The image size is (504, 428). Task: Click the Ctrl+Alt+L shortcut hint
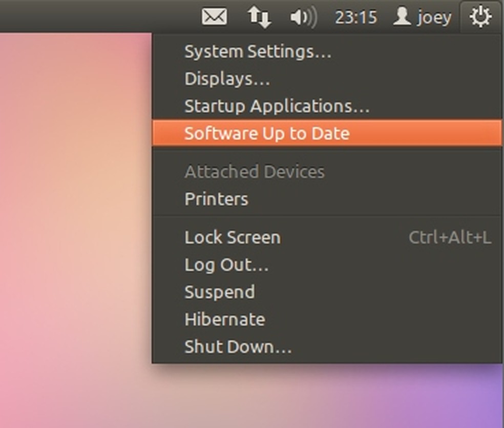click(x=449, y=238)
